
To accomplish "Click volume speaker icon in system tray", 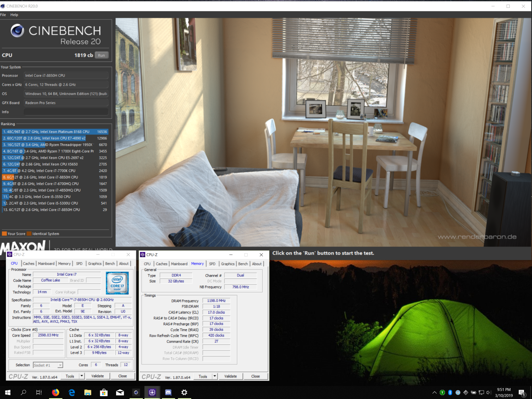I will [x=489, y=392].
